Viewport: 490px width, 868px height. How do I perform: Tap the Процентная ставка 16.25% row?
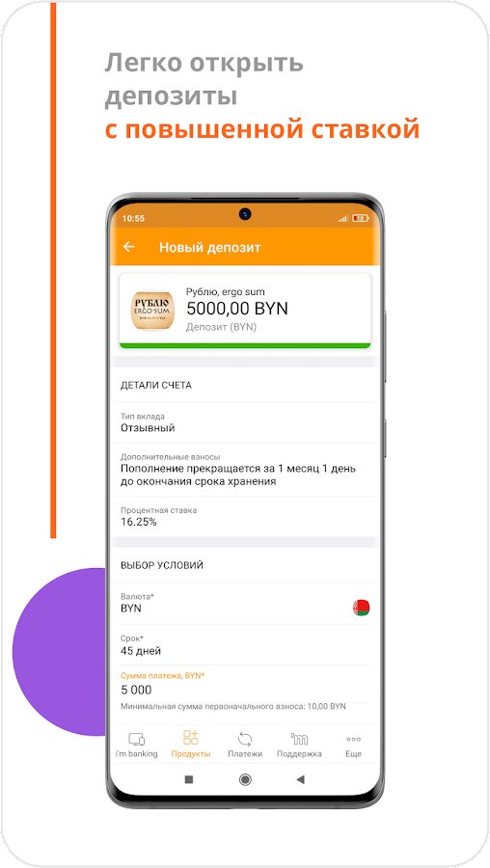[x=245, y=517]
